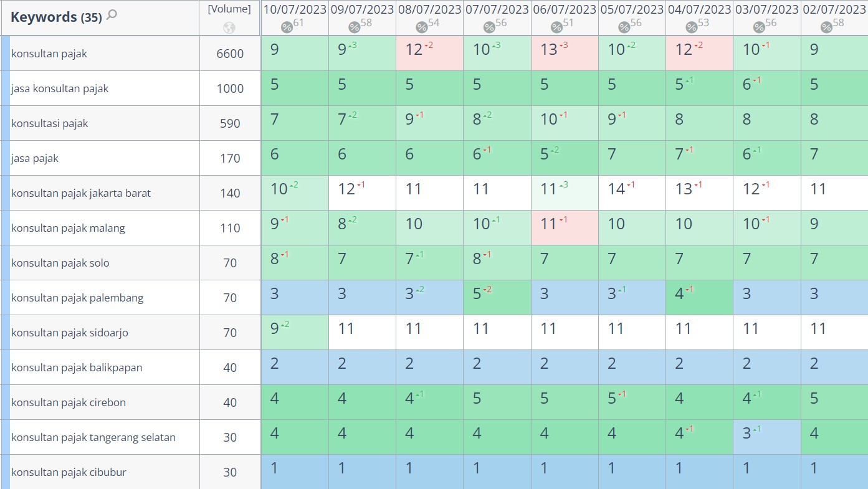
Task: Select keyword jasa konsultan pajak
Action: click(60, 88)
